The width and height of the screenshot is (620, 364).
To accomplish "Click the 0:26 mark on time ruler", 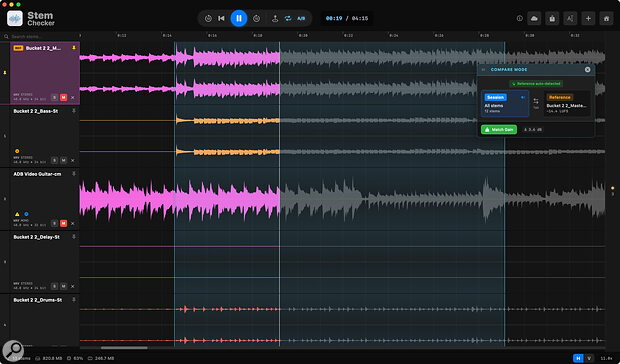I will [439, 36].
